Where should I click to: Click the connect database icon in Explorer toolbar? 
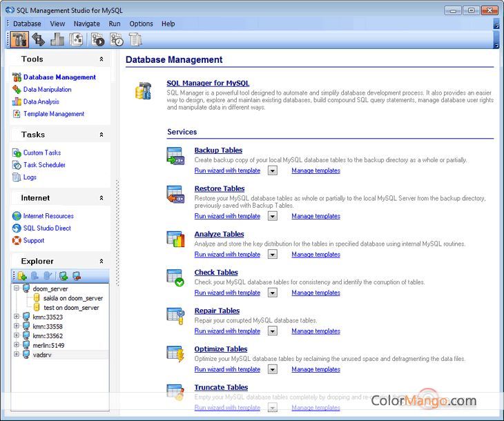[x=64, y=276]
